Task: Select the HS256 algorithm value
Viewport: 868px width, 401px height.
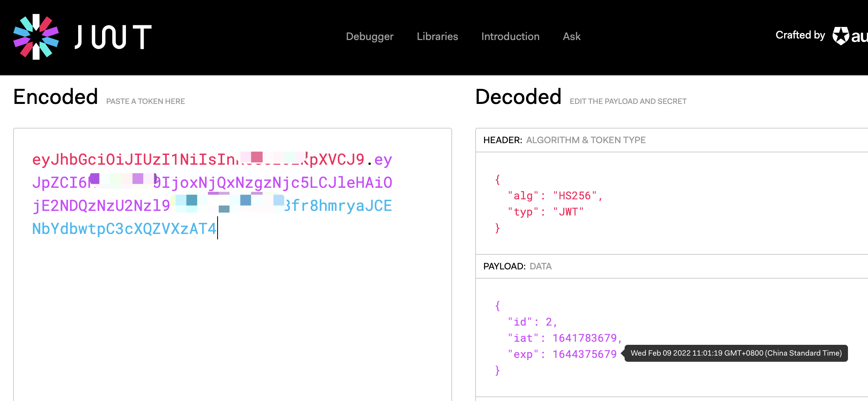Action: [577, 196]
